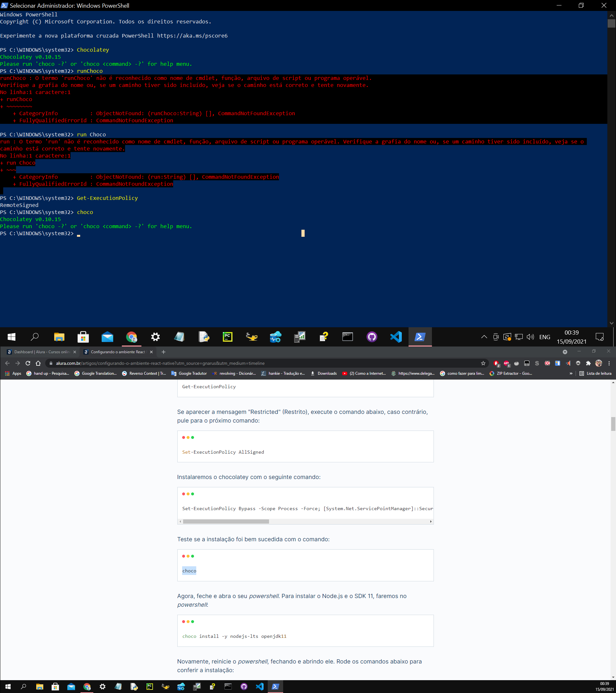616x693 pixels.
Task: Open the 'como fazer para lim...' bookmark
Action: pos(462,373)
